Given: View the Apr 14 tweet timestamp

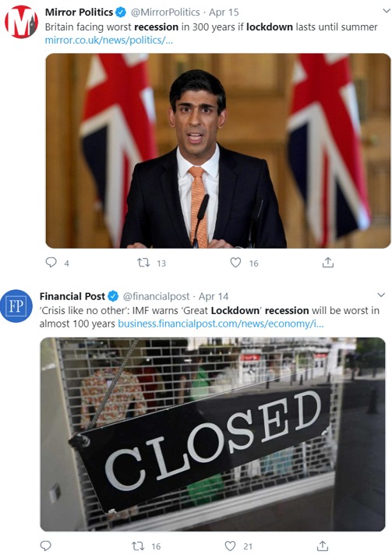Looking at the screenshot, I should tap(214, 296).
